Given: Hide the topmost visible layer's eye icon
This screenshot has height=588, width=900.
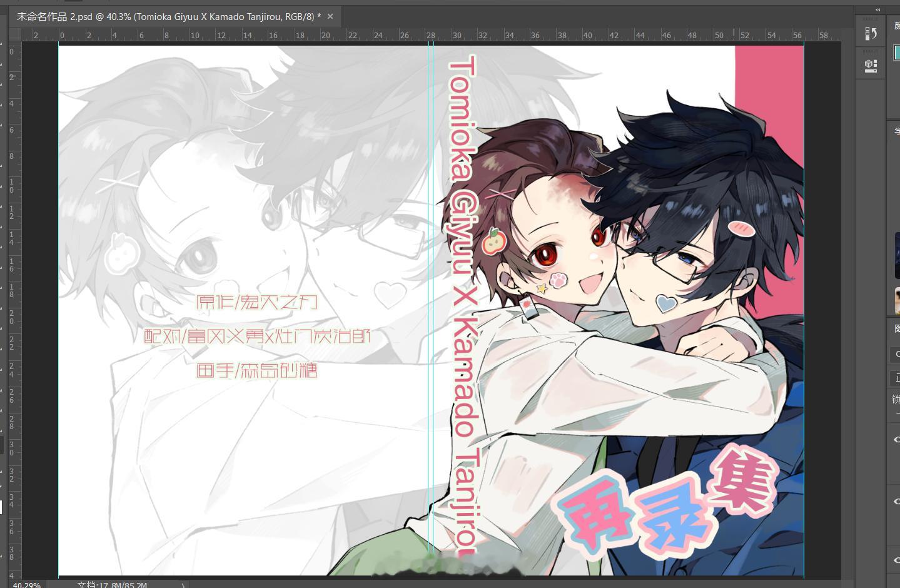Looking at the screenshot, I should [x=896, y=440].
